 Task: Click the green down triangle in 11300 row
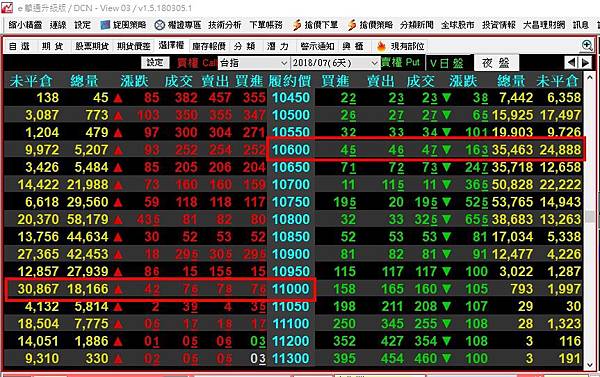coord(446,359)
